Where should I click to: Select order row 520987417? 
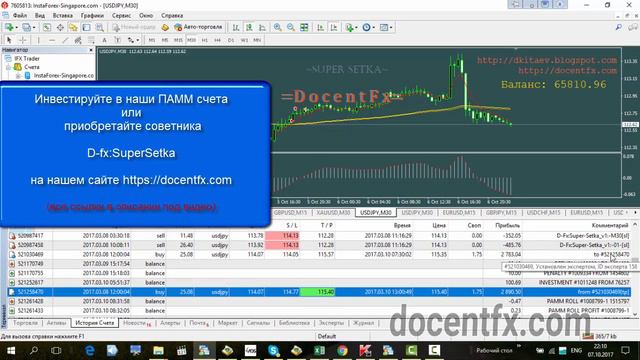[x=319, y=236]
